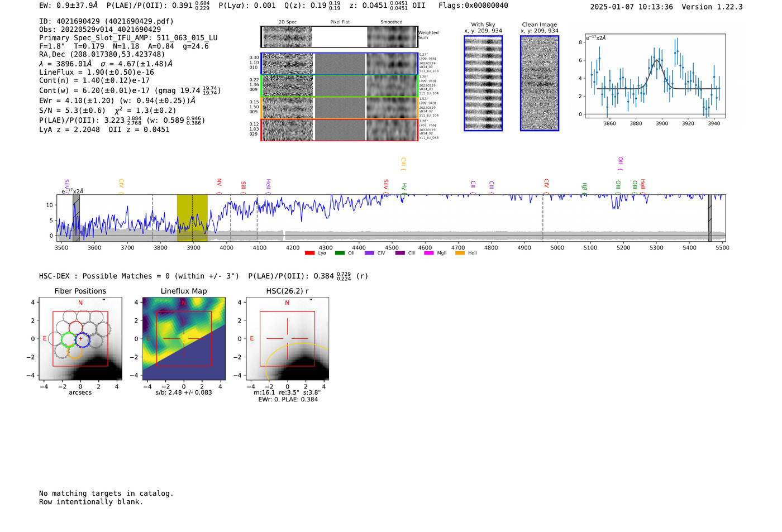The image size is (782, 532).
Task: Click the ID: 4021690429 text line
Action: [x=106, y=21]
